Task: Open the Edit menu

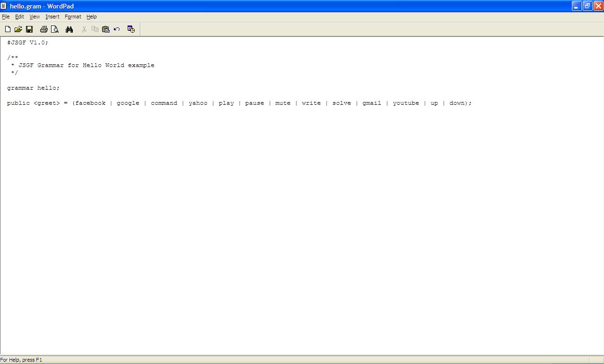Action: (19, 17)
